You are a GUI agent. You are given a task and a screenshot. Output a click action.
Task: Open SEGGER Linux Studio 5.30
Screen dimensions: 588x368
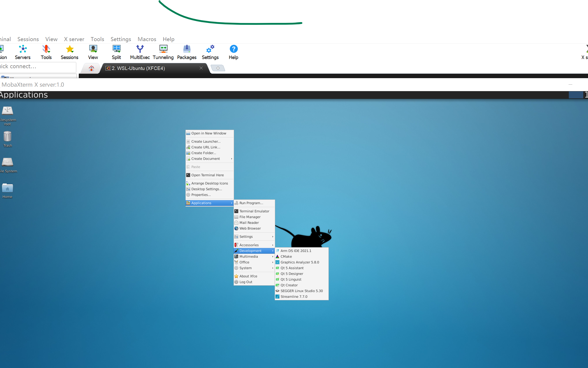[302, 291]
